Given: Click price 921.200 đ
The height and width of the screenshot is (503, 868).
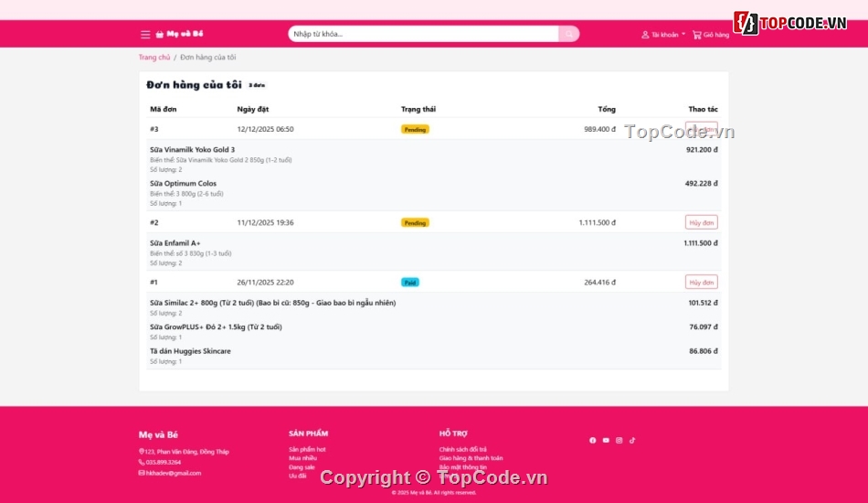Looking at the screenshot, I should point(702,150).
